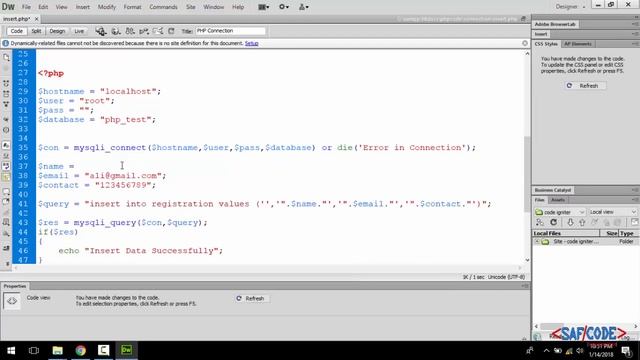Click the Refresh design view toolbar icon
640x360 pixels.
tap(171, 31)
